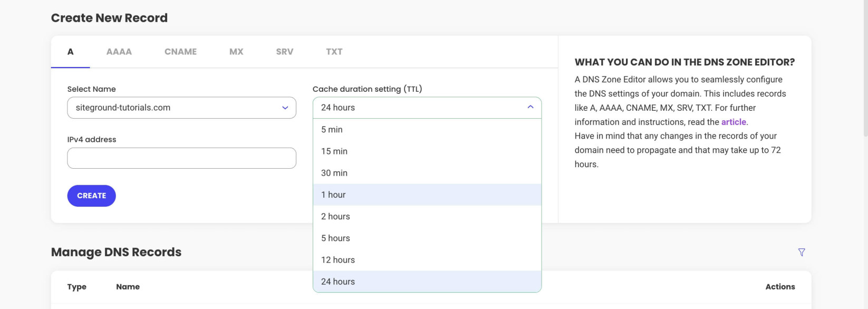Pick 30 min cache duration
Screen dimensions: 868x309
(427, 173)
